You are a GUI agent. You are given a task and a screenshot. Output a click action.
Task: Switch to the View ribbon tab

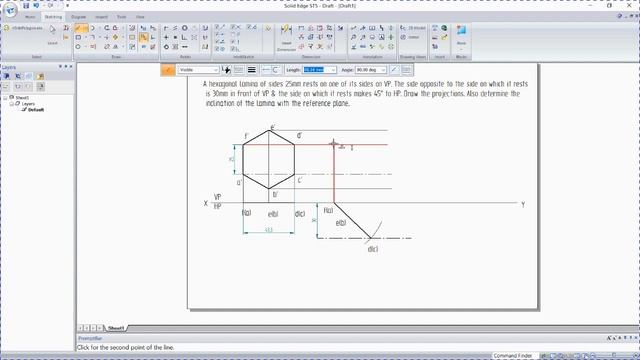[x=140, y=17]
